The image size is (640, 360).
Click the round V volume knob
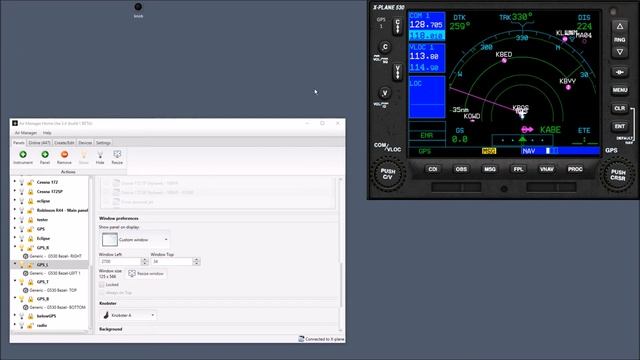pos(384,93)
